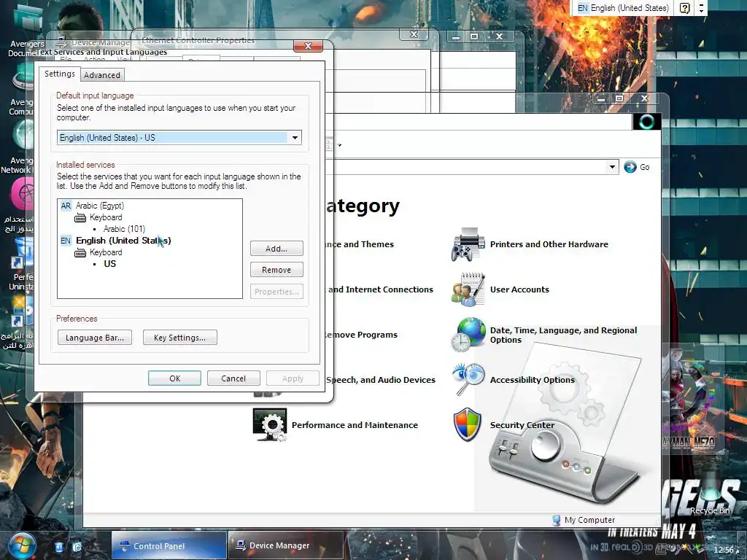Open the Accessibility Options link
This screenshot has height=560, width=747.
tap(532, 379)
